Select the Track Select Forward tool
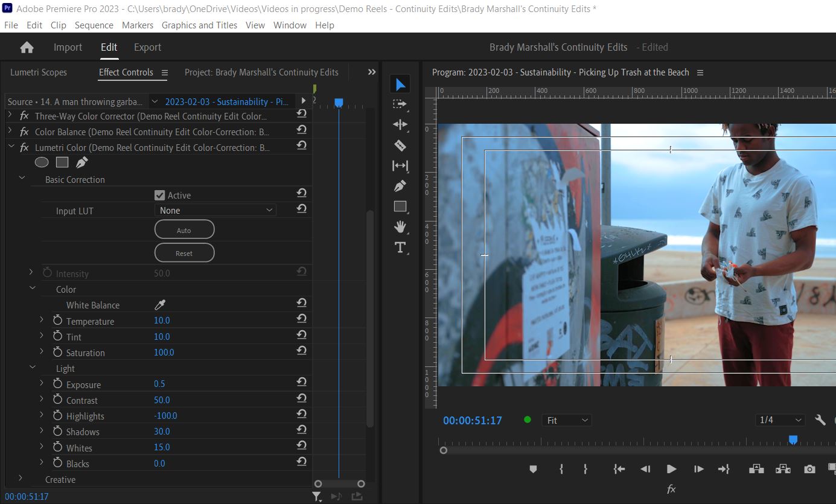This screenshot has height=504, width=836. pyautogui.click(x=400, y=104)
